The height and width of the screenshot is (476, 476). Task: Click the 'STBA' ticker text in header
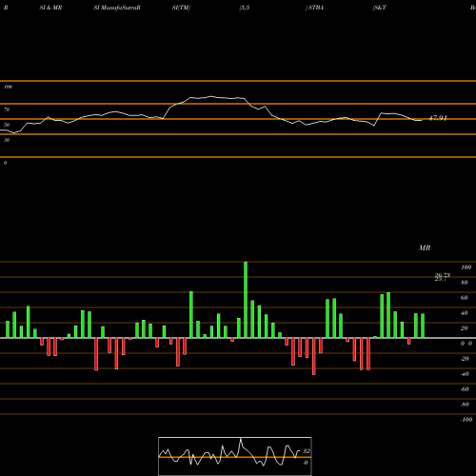(316, 8)
